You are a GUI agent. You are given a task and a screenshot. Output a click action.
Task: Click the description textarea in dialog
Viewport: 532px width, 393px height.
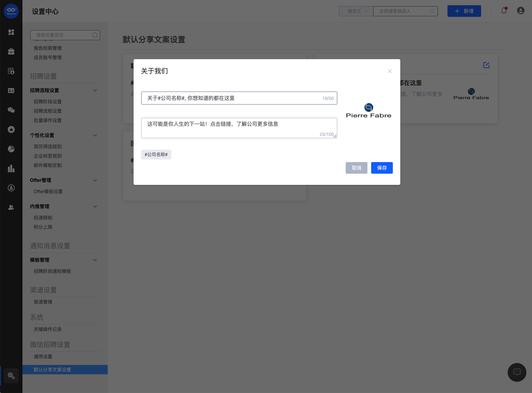click(239, 128)
